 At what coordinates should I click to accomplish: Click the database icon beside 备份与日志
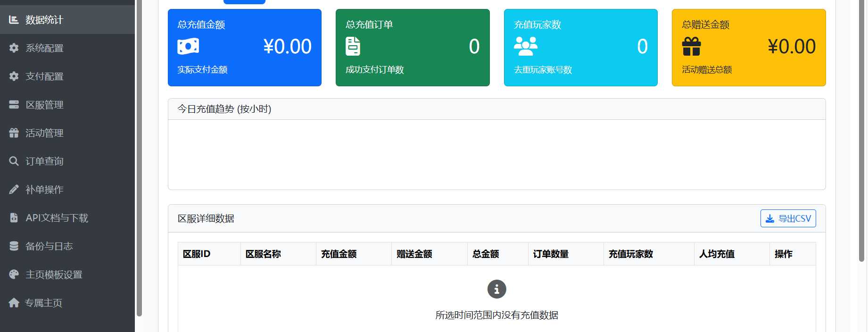[14, 246]
